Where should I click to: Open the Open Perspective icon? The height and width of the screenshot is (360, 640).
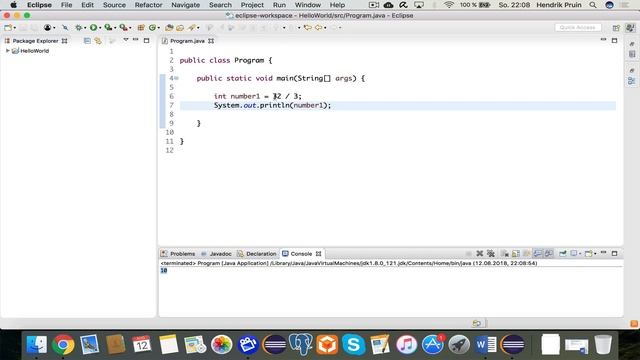[x=616, y=28]
